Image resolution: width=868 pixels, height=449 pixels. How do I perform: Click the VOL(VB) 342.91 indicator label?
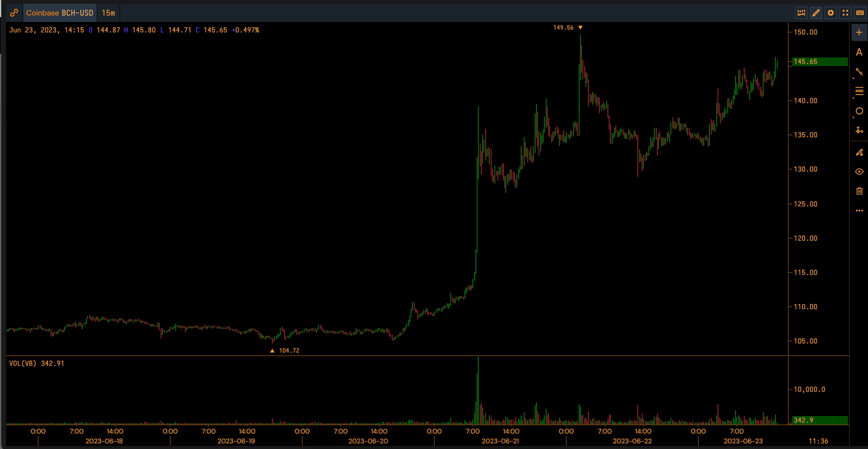coord(36,363)
